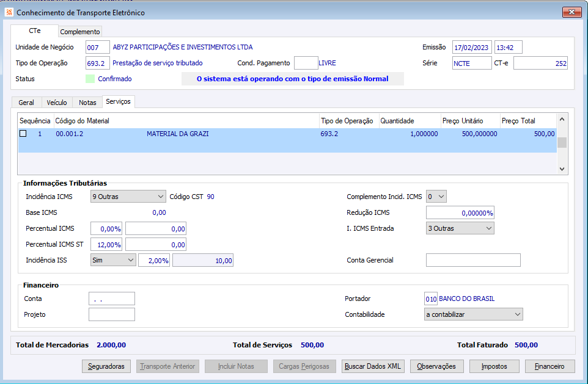Click the Seguradoras button

[x=106, y=366]
